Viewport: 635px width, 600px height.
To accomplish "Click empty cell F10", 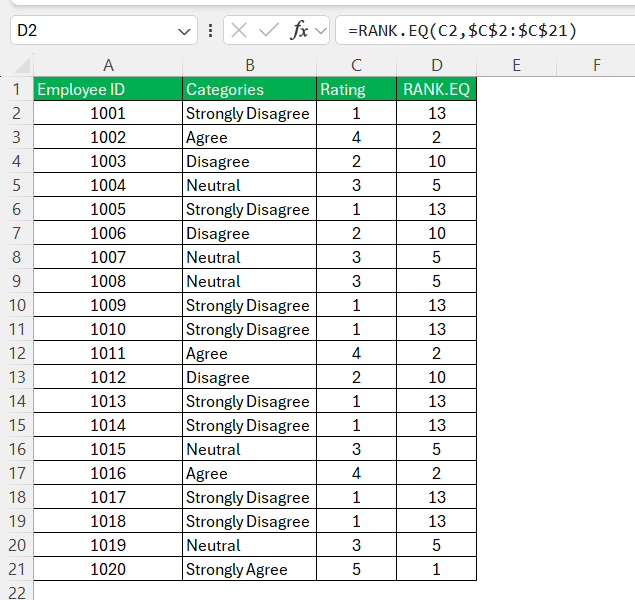I will 597,305.
